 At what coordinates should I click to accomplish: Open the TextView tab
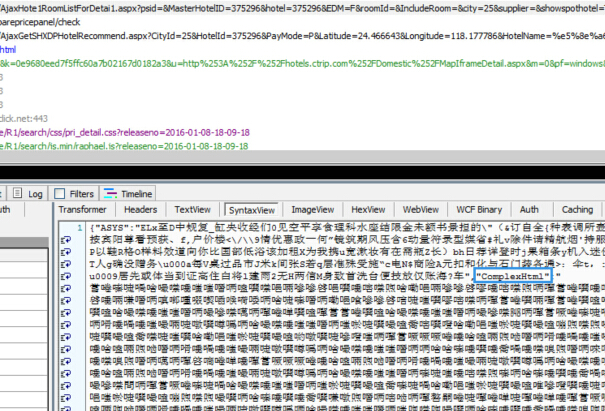193,210
